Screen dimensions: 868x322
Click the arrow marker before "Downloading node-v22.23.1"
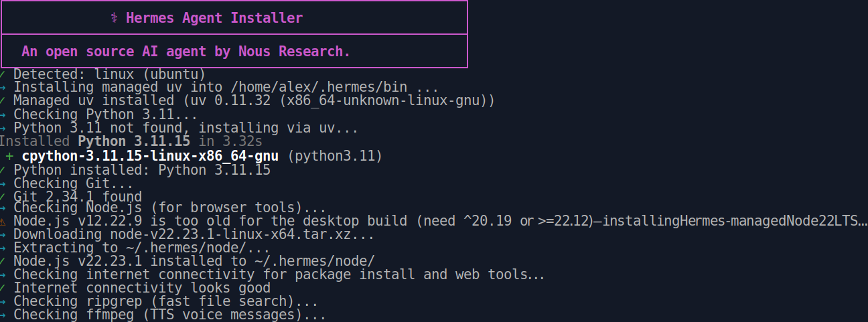coord(3,235)
